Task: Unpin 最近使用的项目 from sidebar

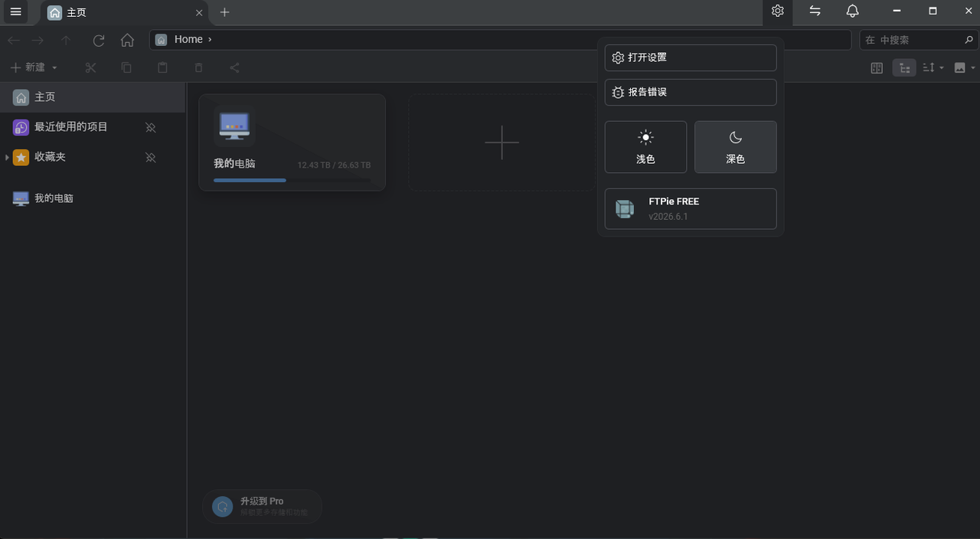Action: pos(151,127)
